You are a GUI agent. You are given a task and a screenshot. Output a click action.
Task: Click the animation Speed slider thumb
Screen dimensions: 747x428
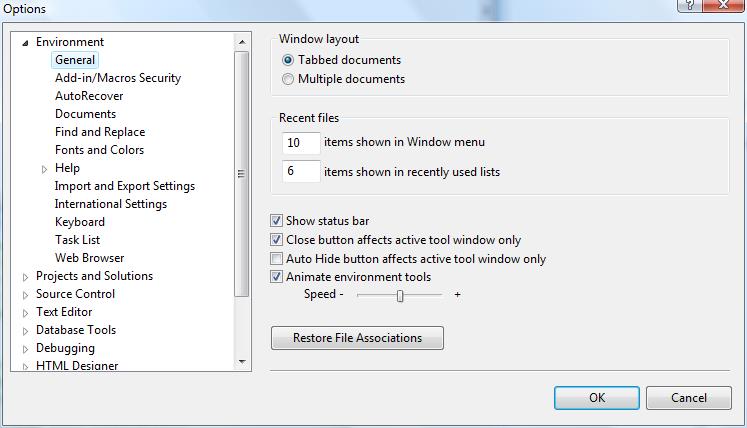(400, 296)
